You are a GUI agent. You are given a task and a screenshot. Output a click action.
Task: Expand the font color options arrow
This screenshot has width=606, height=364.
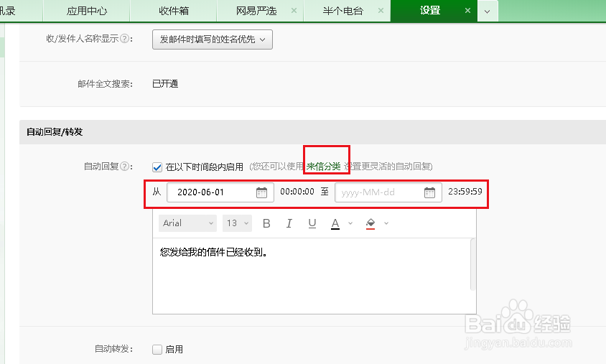tap(350, 223)
